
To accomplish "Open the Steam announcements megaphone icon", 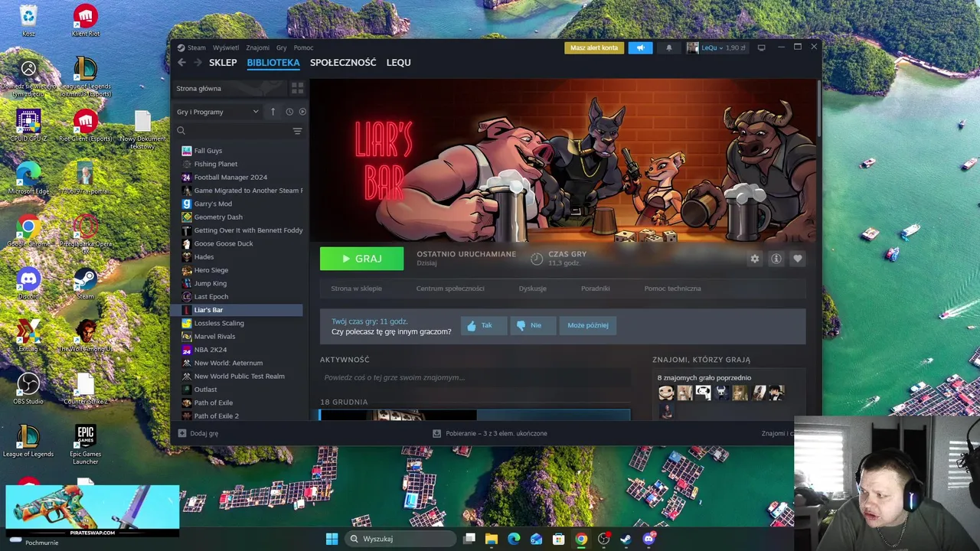I will point(641,47).
